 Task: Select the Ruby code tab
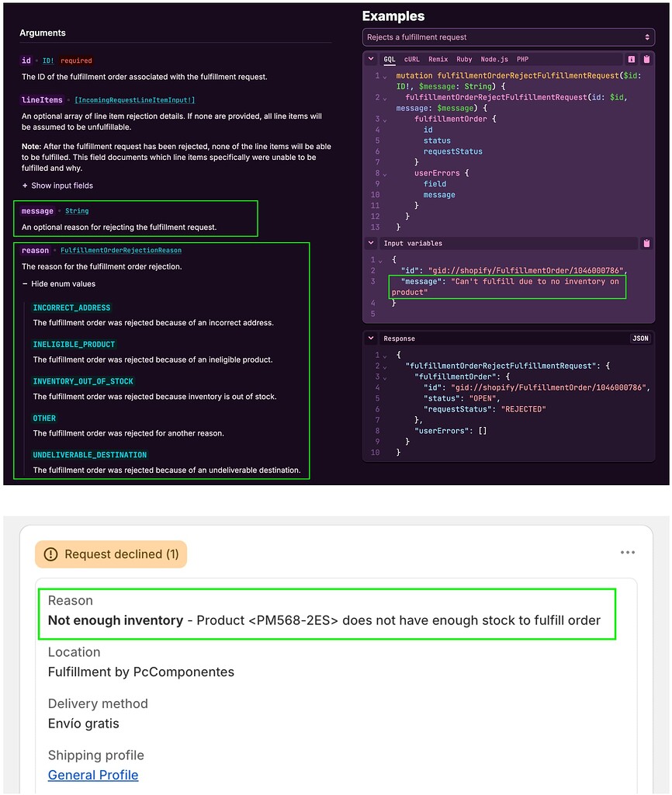[464, 59]
